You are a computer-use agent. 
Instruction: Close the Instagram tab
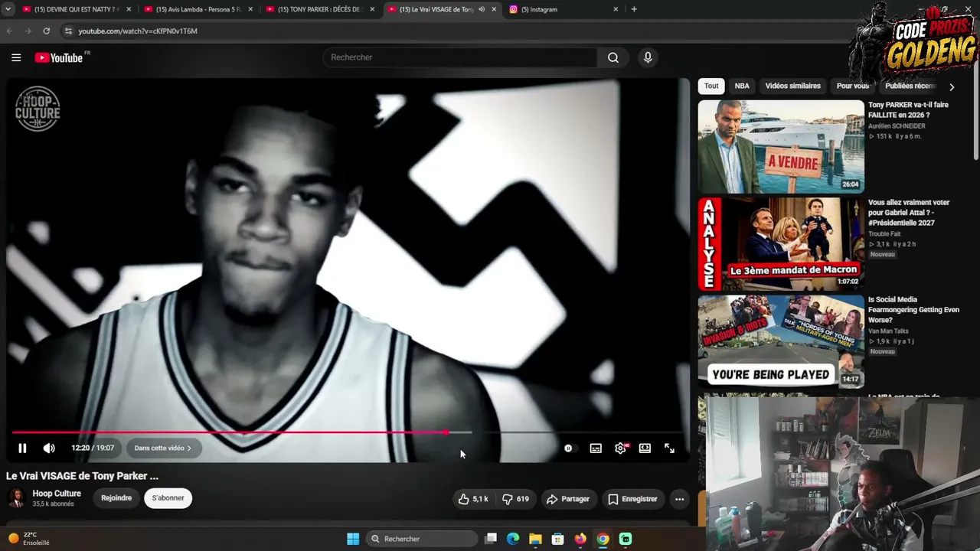tap(616, 9)
